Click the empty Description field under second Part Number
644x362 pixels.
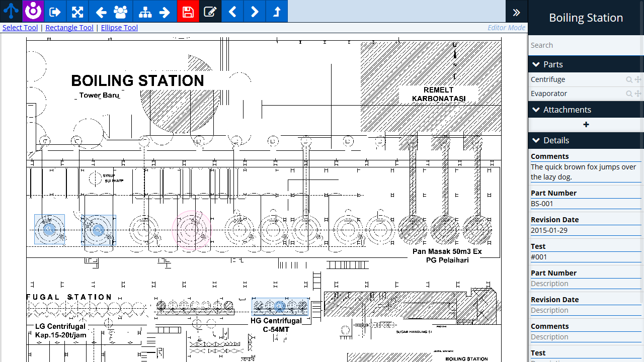(x=586, y=284)
